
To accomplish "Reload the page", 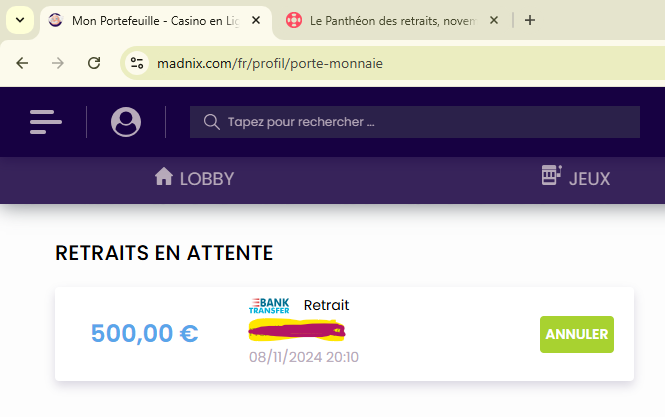I will pyautogui.click(x=94, y=63).
